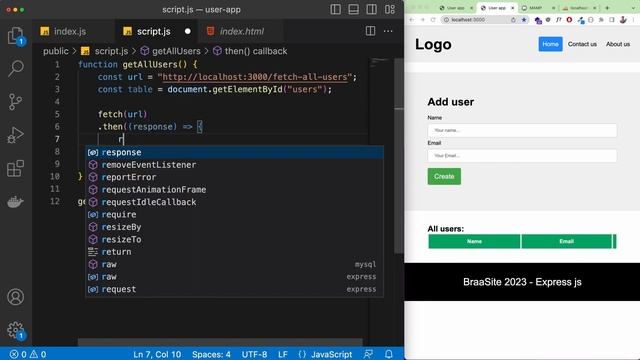The image size is (640, 360).
Task: Change encoding via UTF-8 status item
Action: (x=254, y=354)
